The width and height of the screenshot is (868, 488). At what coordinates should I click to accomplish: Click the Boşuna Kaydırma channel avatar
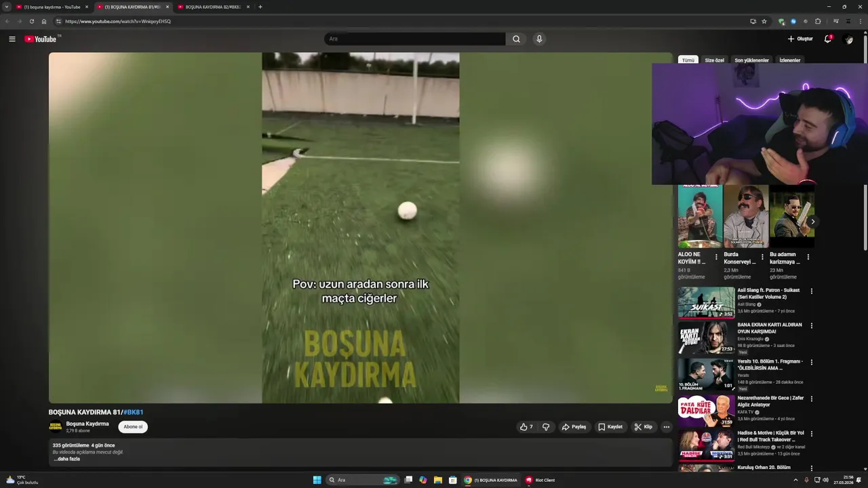click(55, 427)
